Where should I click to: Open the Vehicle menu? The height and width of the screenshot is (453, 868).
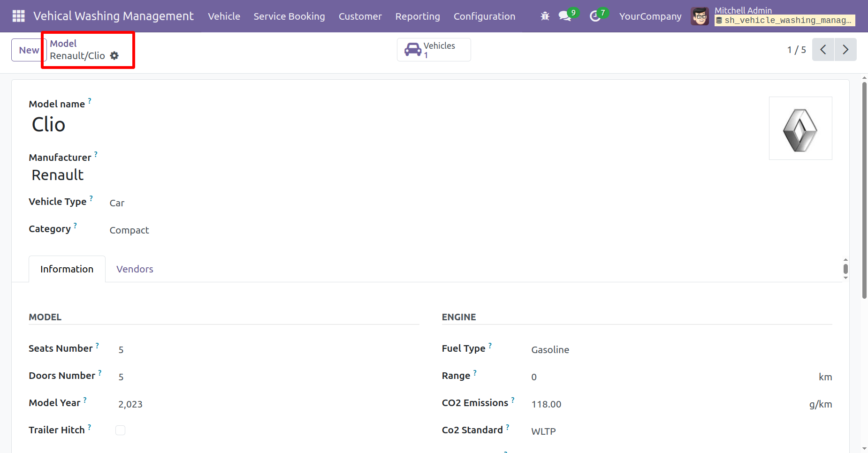224,16
